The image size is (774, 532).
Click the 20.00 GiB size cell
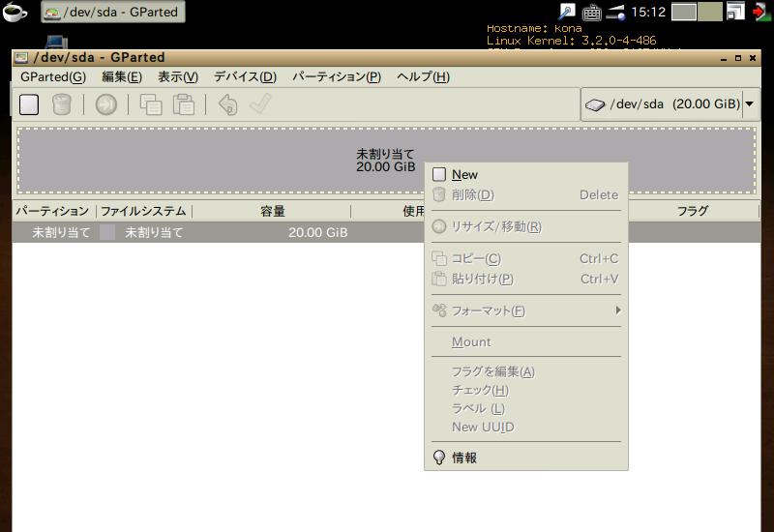[318, 232]
